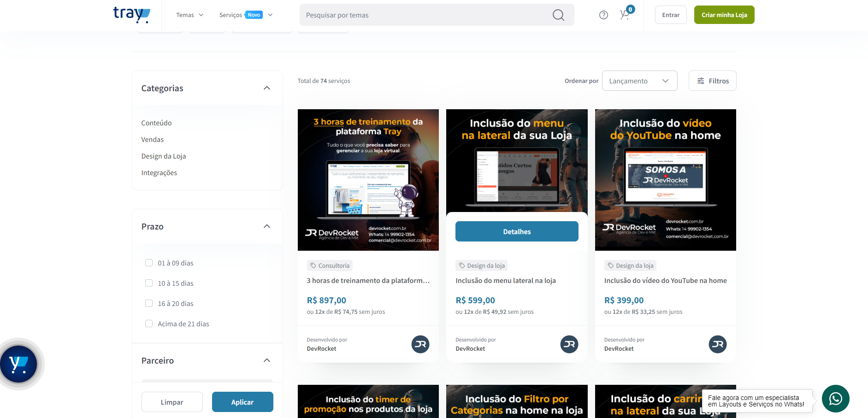Viewport: 868px width, 418px height.
Task: Click price R$ 599,00
Action: pos(475,300)
